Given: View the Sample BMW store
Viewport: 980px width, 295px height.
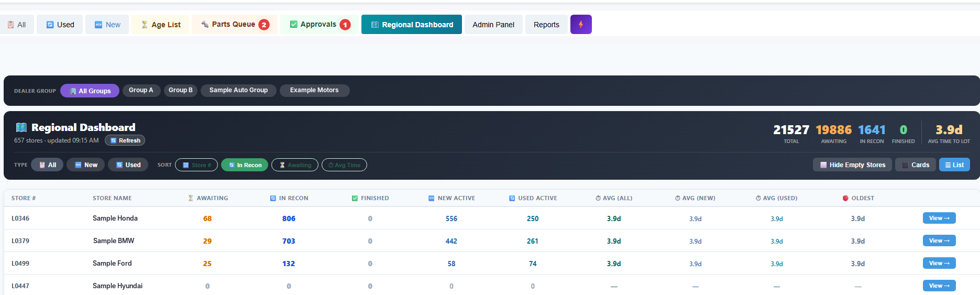Looking at the screenshot, I should [939, 241].
